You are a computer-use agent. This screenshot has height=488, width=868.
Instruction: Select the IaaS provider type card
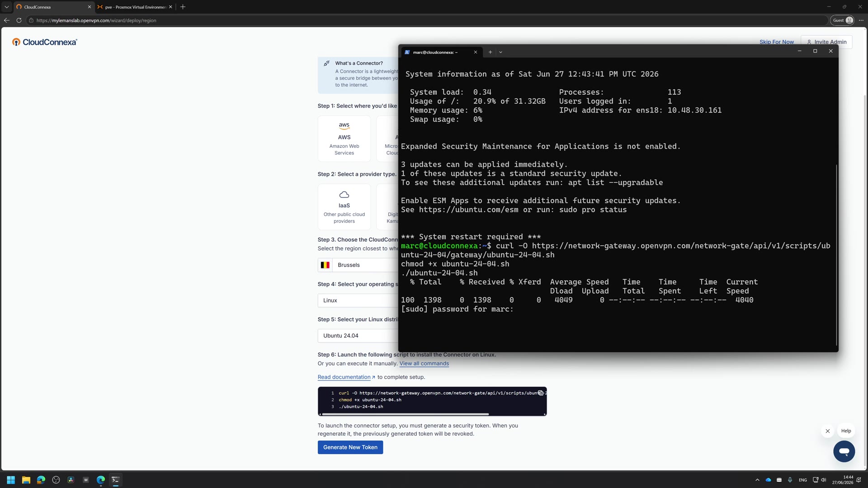344,207
